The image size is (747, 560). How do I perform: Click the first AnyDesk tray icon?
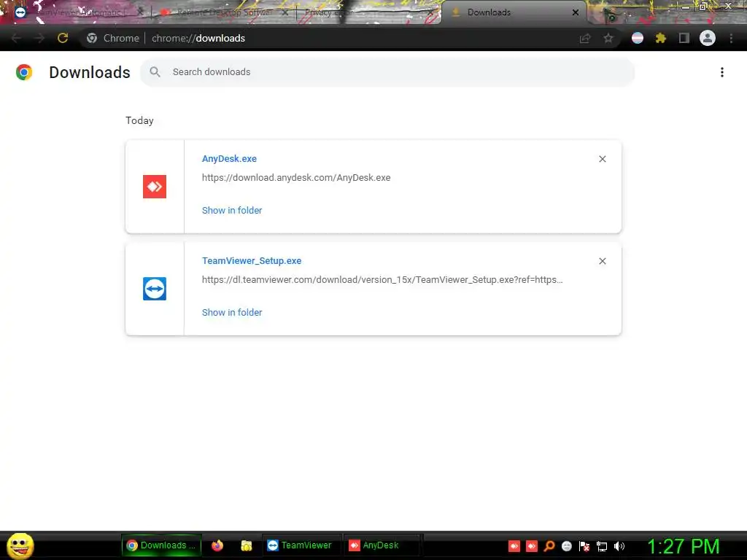[x=514, y=546]
